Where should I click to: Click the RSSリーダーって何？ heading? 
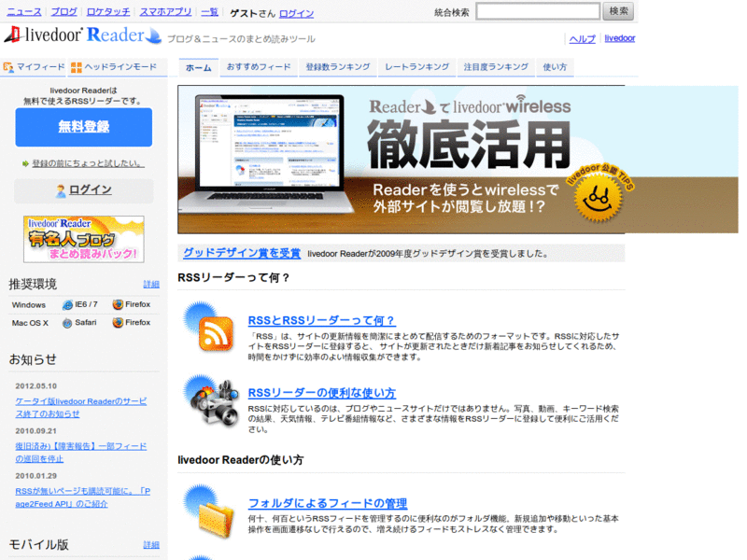coord(233,277)
